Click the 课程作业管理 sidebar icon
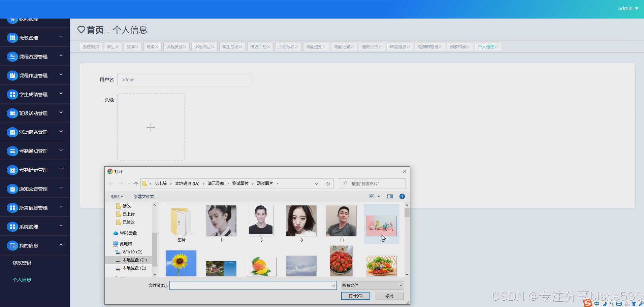The height and width of the screenshot is (307, 644). pyautogui.click(x=12, y=75)
